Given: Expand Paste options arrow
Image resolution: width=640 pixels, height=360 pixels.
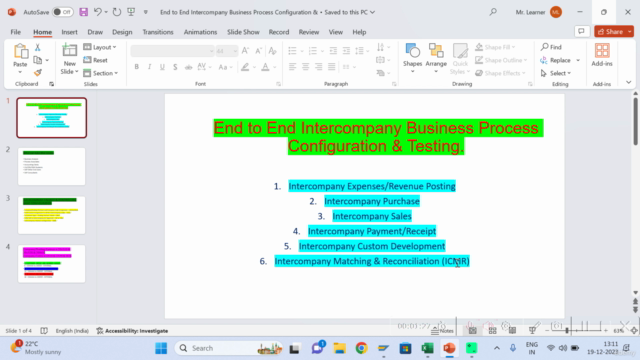Looking at the screenshot, I should point(20,73).
